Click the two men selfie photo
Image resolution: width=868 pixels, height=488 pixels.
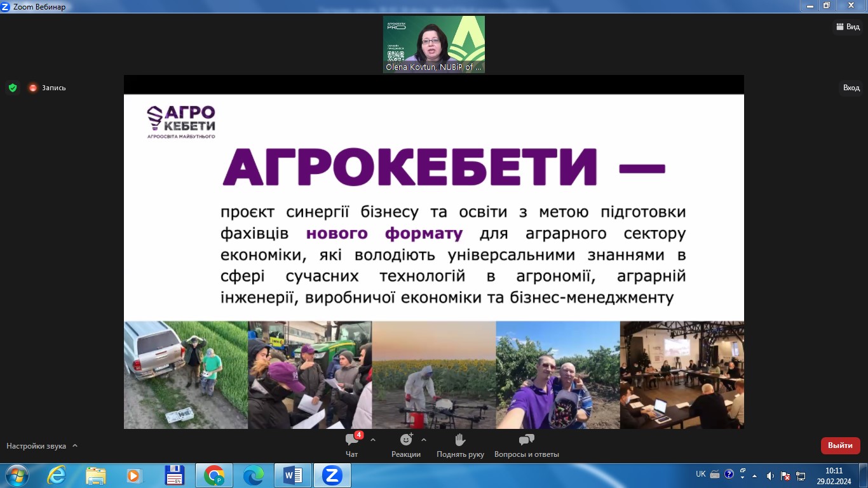click(x=558, y=375)
